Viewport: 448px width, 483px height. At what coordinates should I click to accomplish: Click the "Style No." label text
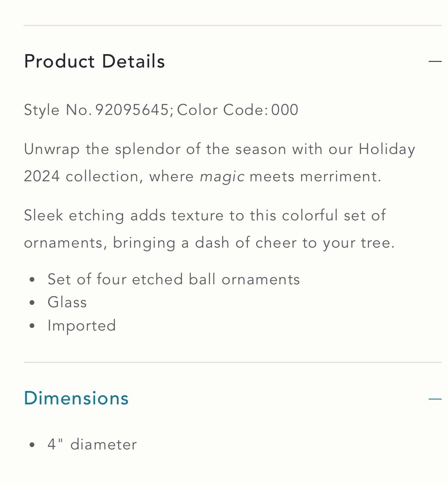point(58,110)
